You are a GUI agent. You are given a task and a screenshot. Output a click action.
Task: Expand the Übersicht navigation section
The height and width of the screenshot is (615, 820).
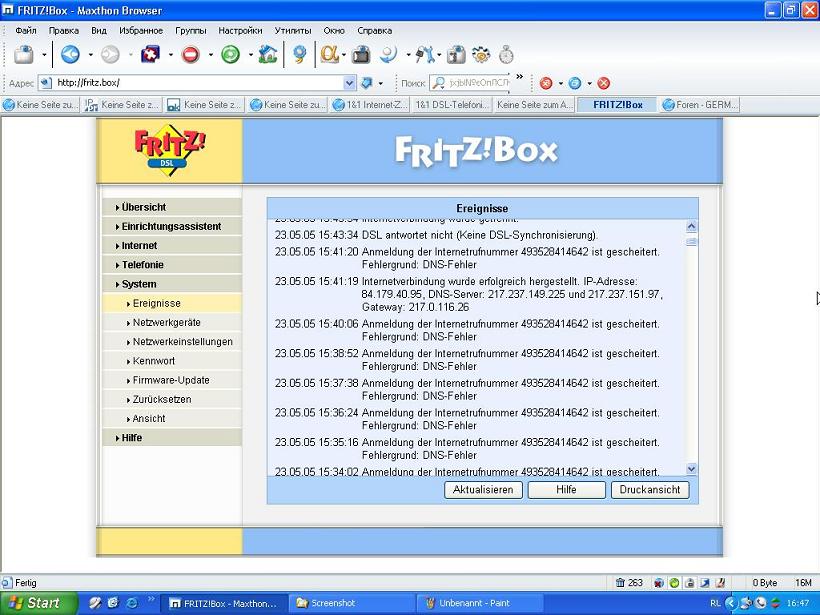[172, 207]
